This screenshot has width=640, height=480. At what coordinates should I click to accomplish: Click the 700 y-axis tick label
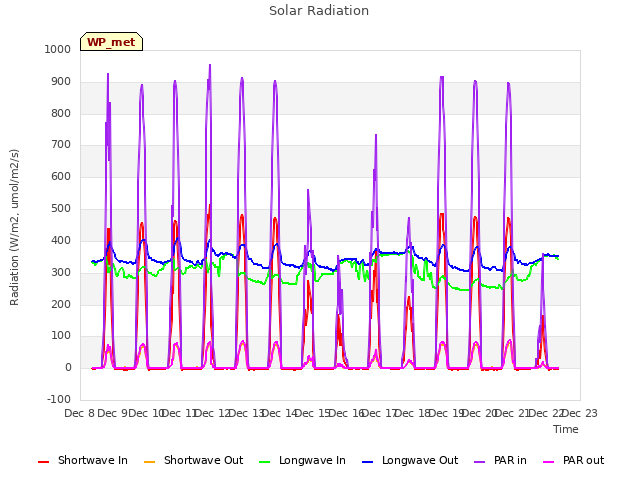tap(61, 144)
